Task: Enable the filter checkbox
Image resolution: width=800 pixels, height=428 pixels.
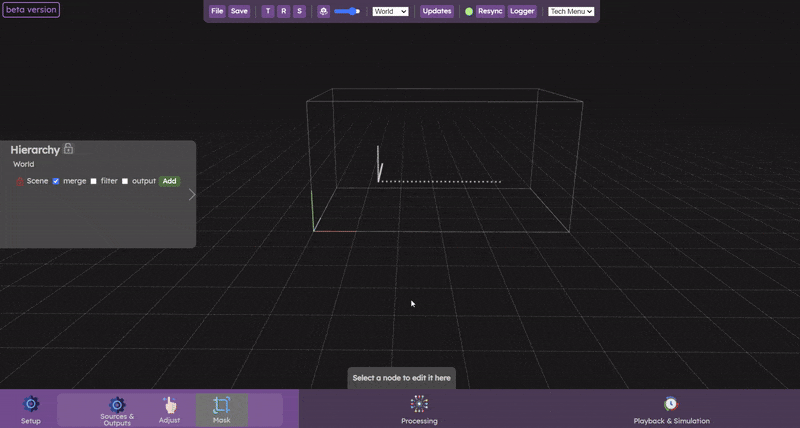Action: pyautogui.click(x=93, y=181)
